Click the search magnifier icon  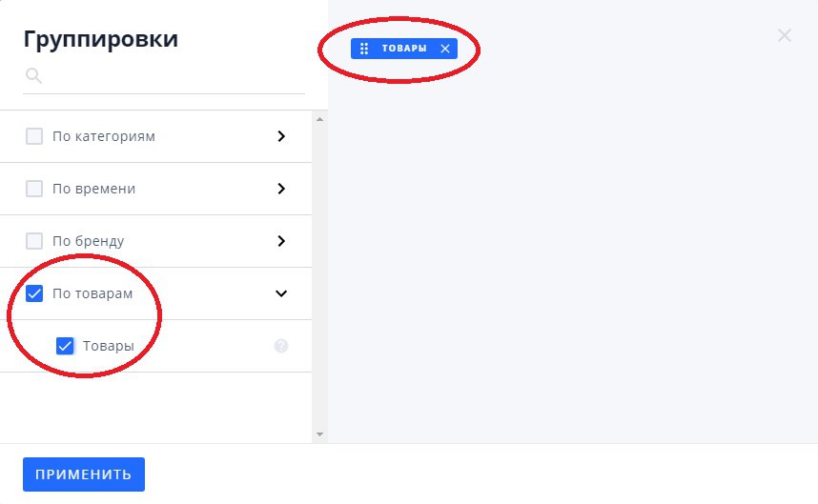point(33,75)
